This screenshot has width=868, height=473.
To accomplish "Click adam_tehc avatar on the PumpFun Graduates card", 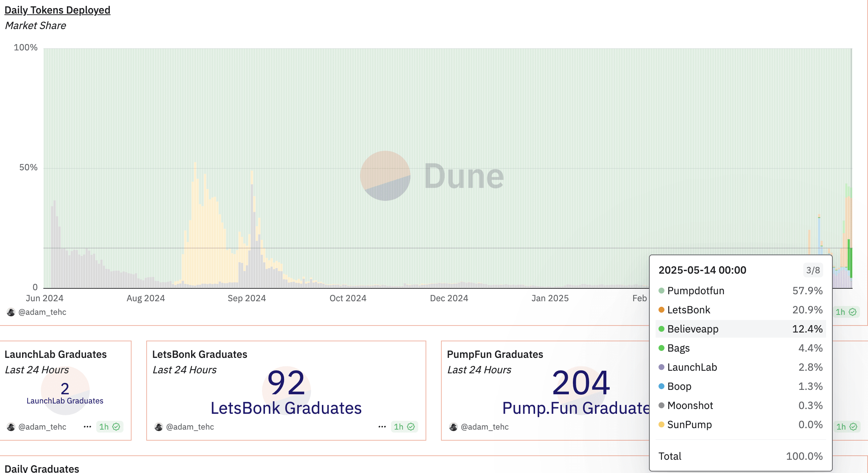I will point(453,427).
